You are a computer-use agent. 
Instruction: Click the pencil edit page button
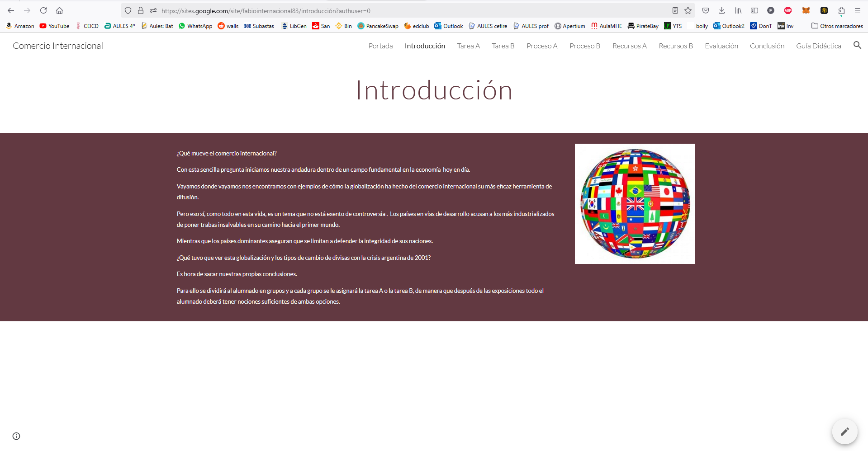pyautogui.click(x=844, y=432)
